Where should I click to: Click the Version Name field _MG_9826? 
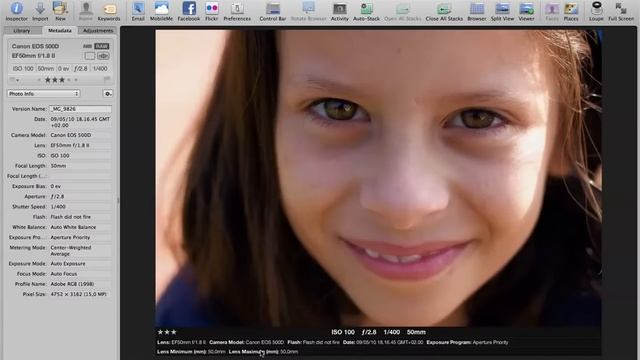80,109
